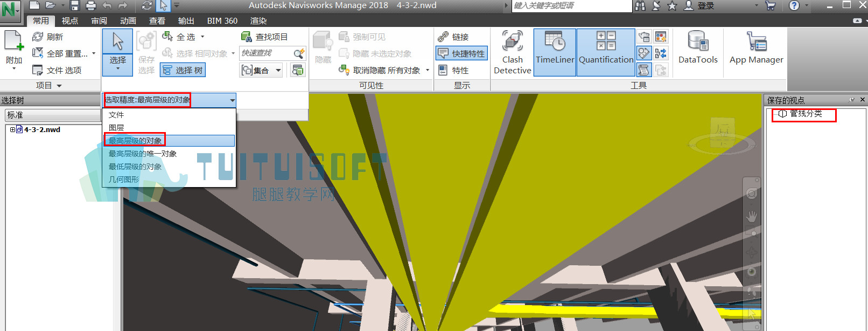Click the 登录 sign-in button
Viewport: 868px width, 331px height.
click(699, 5)
